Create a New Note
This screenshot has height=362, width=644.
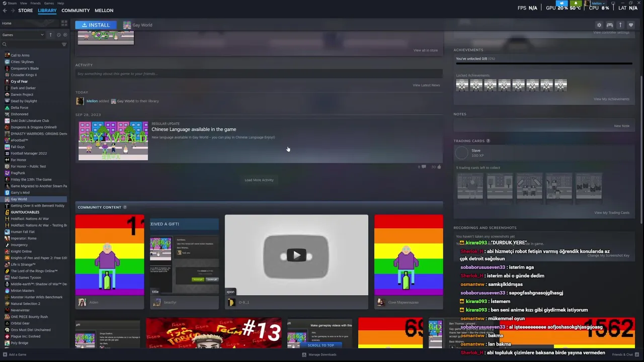tap(621, 126)
